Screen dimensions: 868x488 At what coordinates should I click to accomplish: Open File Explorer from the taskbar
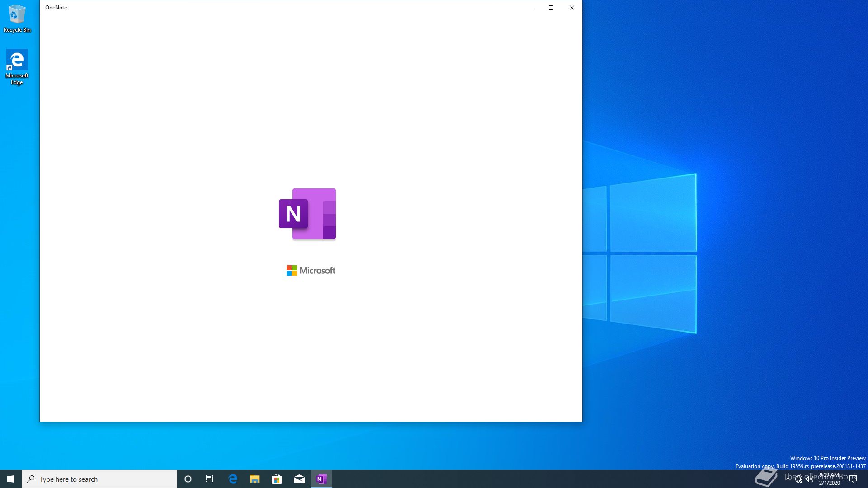(x=255, y=479)
